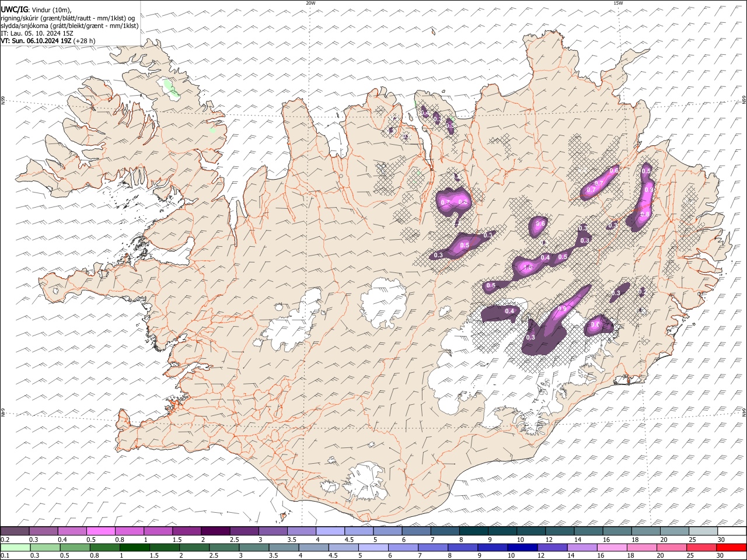Click the 'UWC/IG: Vindur (10m),' title line
This screenshot has width=747, height=560.
point(36,10)
